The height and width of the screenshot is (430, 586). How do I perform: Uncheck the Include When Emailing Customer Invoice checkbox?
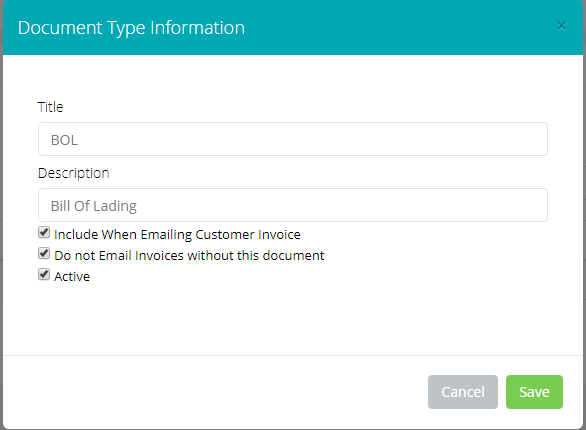tap(44, 232)
